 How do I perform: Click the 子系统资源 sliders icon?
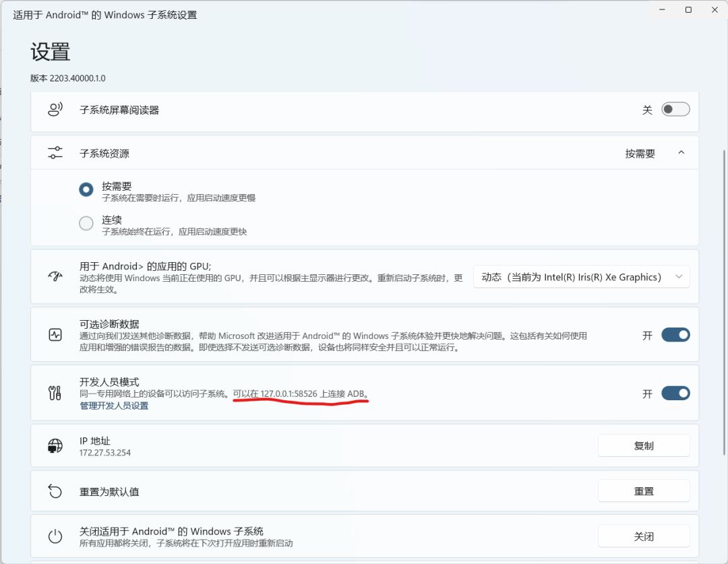(x=55, y=153)
